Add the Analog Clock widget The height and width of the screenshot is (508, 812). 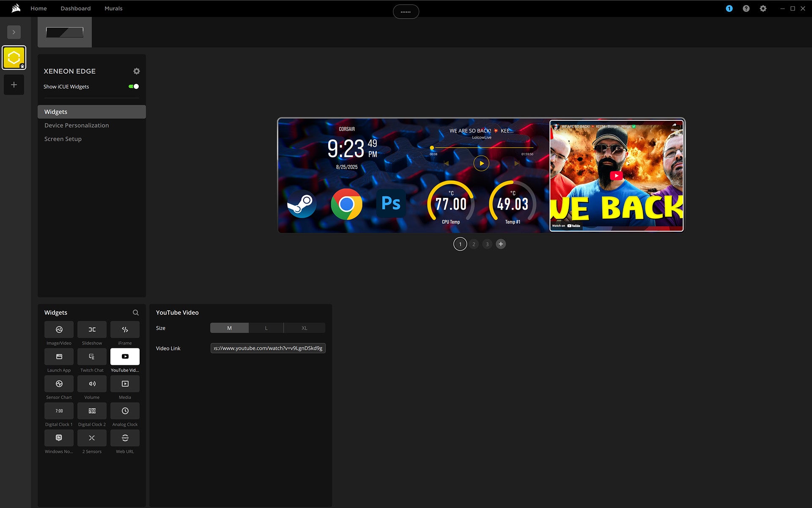[x=125, y=411]
